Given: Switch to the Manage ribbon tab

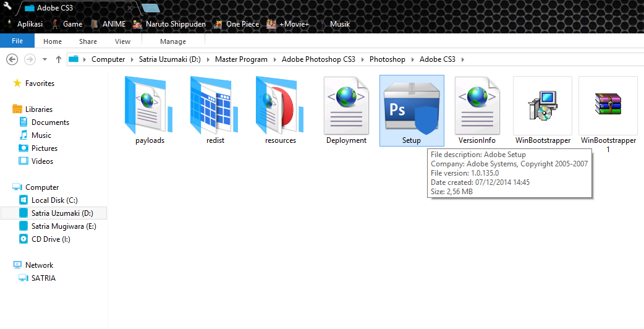Looking at the screenshot, I should coord(173,41).
